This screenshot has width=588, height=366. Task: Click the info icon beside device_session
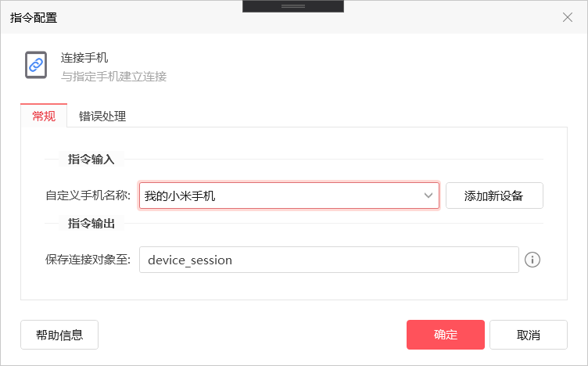click(x=532, y=260)
